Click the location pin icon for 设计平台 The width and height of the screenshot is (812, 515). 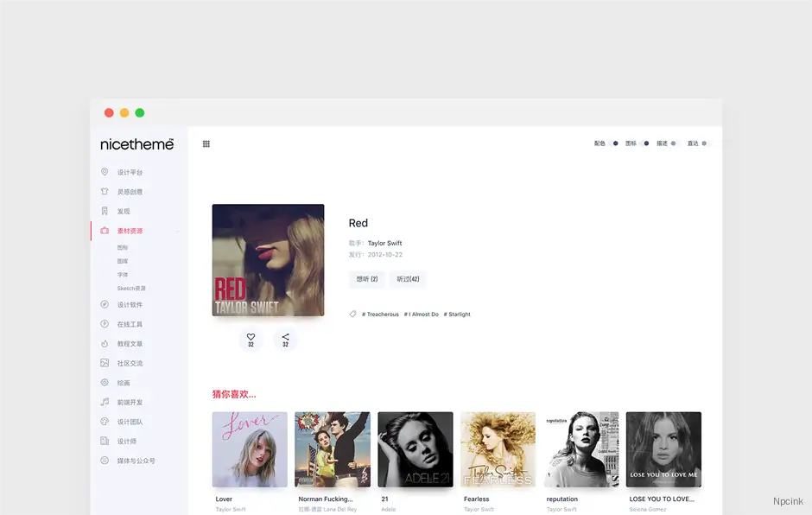pyautogui.click(x=105, y=171)
